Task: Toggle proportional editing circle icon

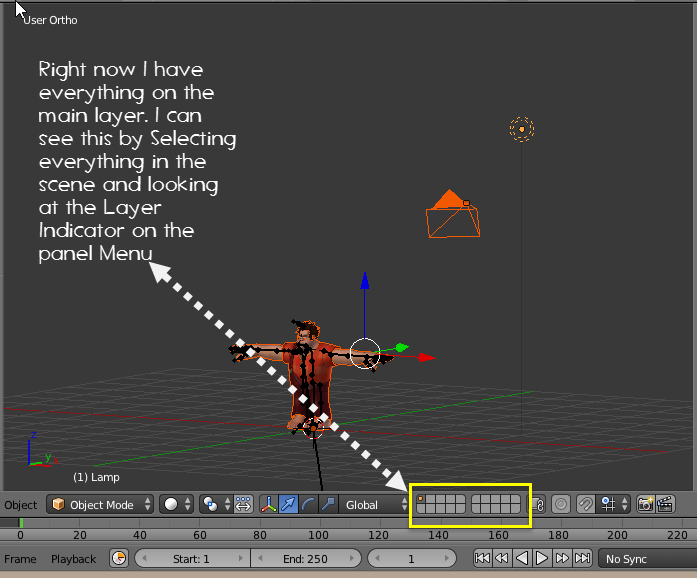Action: point(561,505)
